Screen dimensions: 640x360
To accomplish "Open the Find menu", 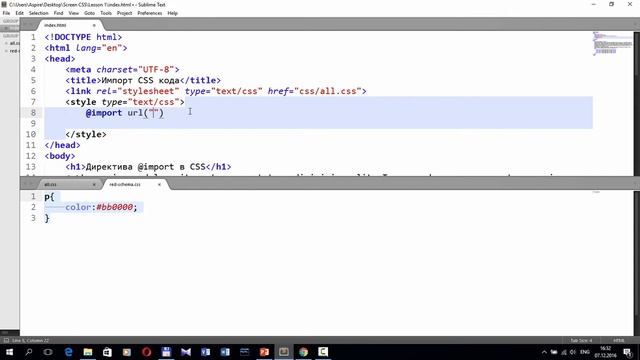I will [58, 13].
